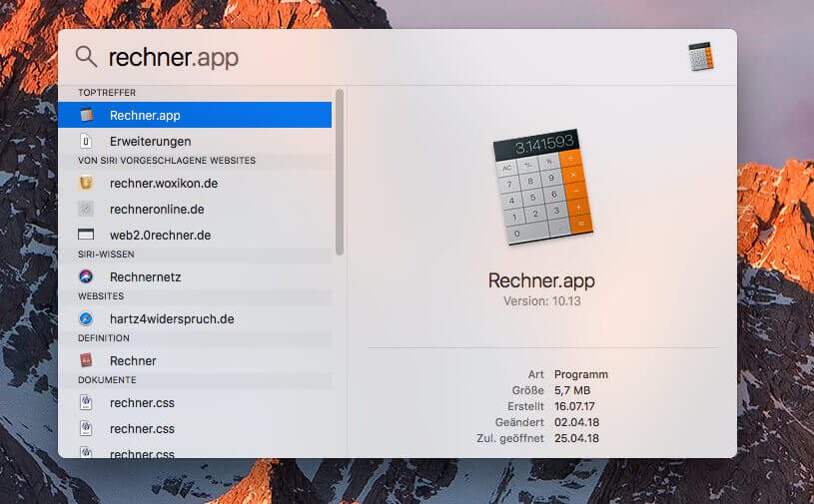The width and height of the screenshot is (814, 504).
Task: Click the Rechner.app title in preview pane
Action: [541, 280]
